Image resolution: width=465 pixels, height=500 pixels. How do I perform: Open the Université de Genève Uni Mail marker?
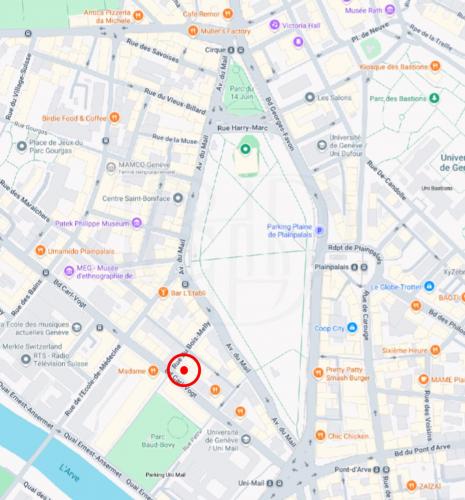(x=246, y=439)
